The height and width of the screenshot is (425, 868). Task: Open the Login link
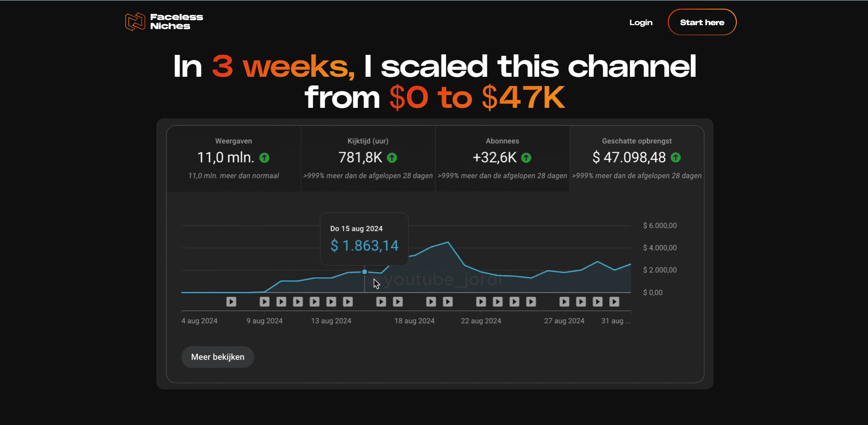[641, 22]
